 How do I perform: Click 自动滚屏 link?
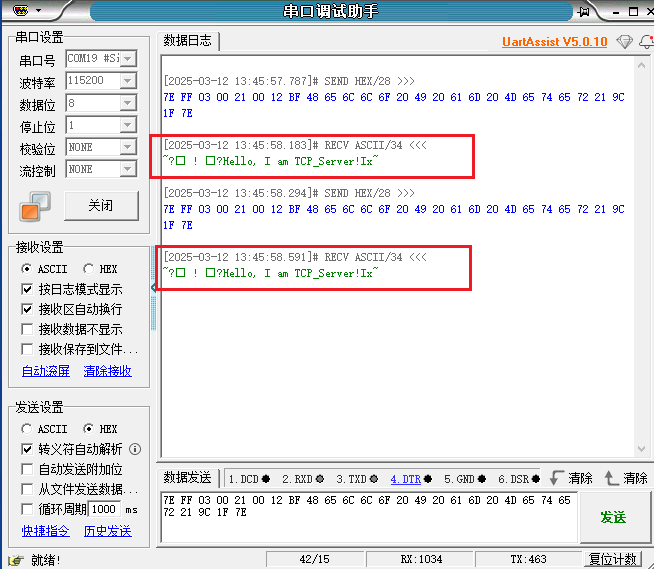[x=46, y=371]
